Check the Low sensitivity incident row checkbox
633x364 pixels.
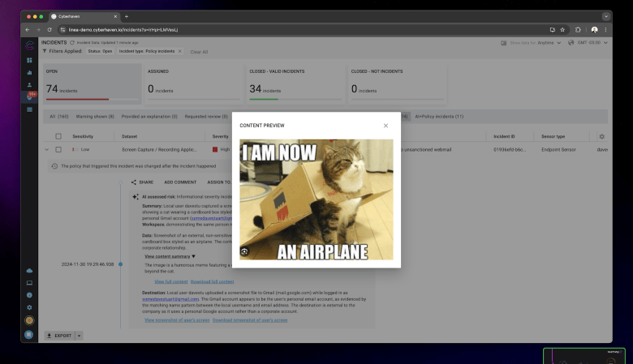(x=58, y=149)
